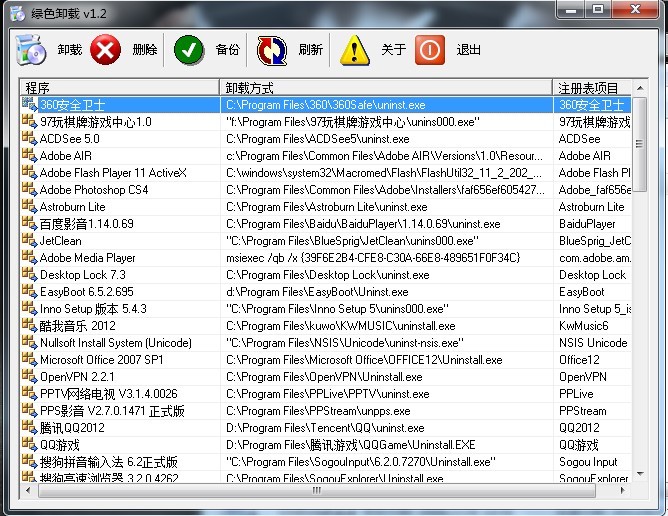
Task: Click the icon beside OpenVPN 2.2.1
Action: (x=29, y=377)
